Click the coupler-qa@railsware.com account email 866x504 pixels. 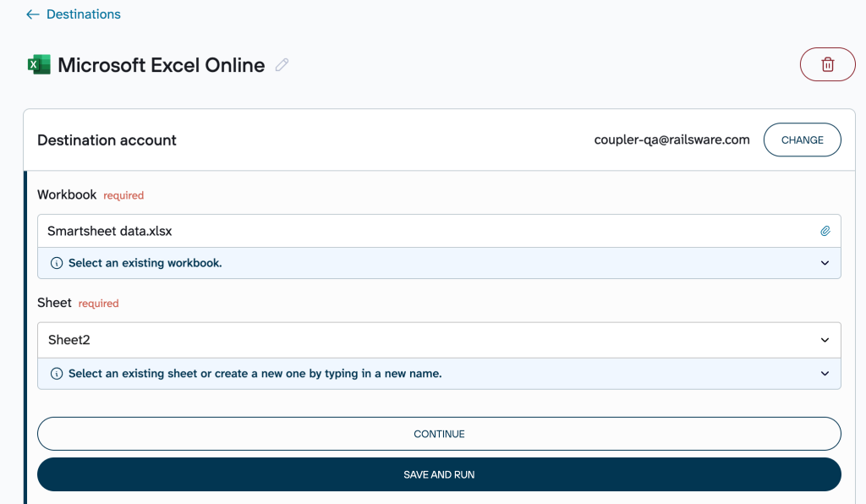click(x=671, y=140)
